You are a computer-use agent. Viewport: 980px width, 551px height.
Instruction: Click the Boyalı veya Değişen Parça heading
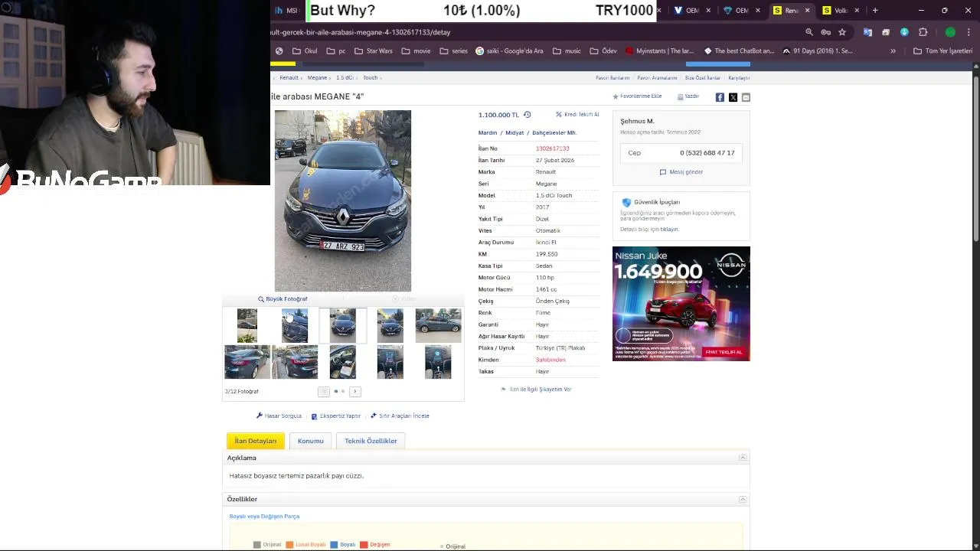coord(264,516)
